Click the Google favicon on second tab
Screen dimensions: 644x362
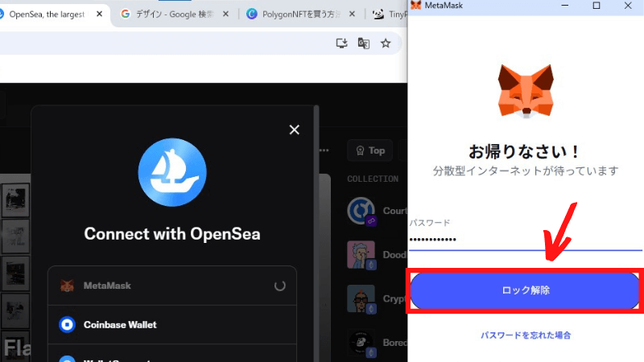tap(126, 14)
